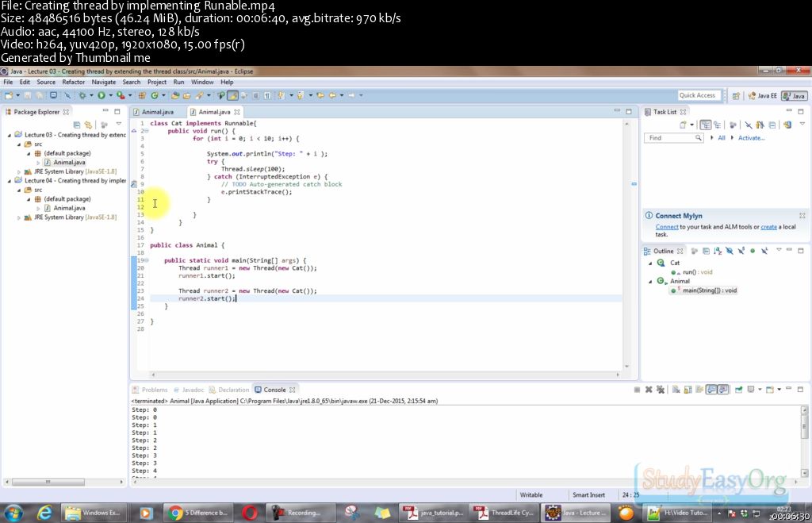Open the Source menu
Screen dimensions: 812x523
point(45,82)
